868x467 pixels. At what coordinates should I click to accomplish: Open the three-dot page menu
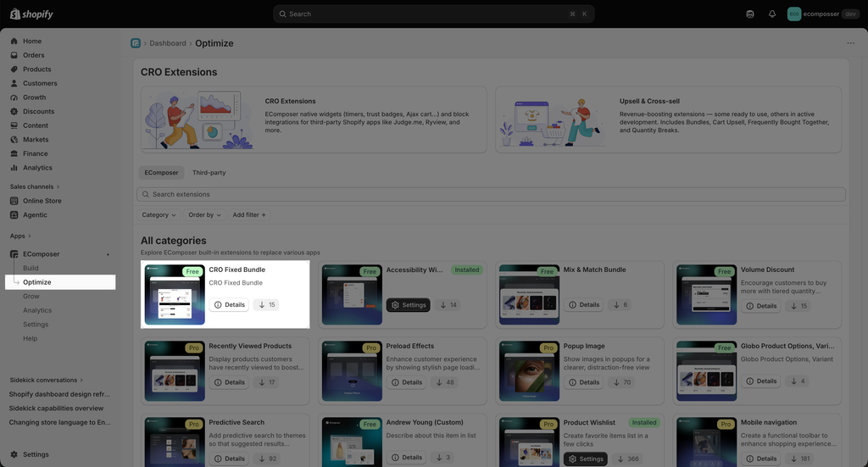click(850, 43)
